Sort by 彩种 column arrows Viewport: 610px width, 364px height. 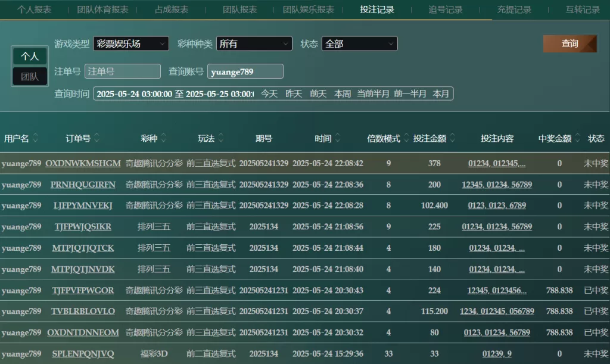(164, 138)
